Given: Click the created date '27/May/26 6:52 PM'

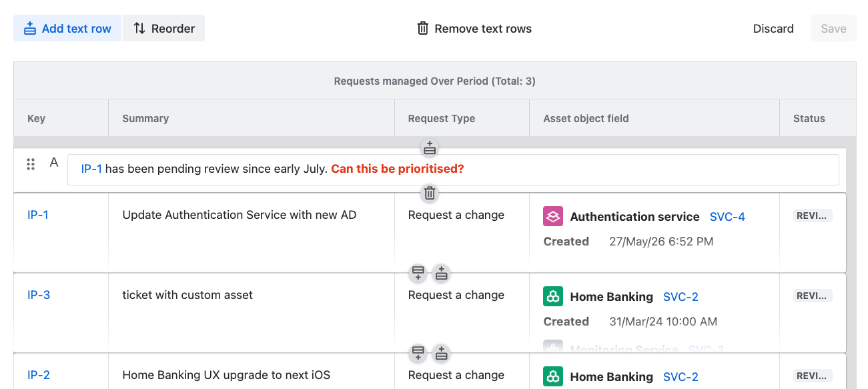Looking at the screenshot, I should pos(661,242).
